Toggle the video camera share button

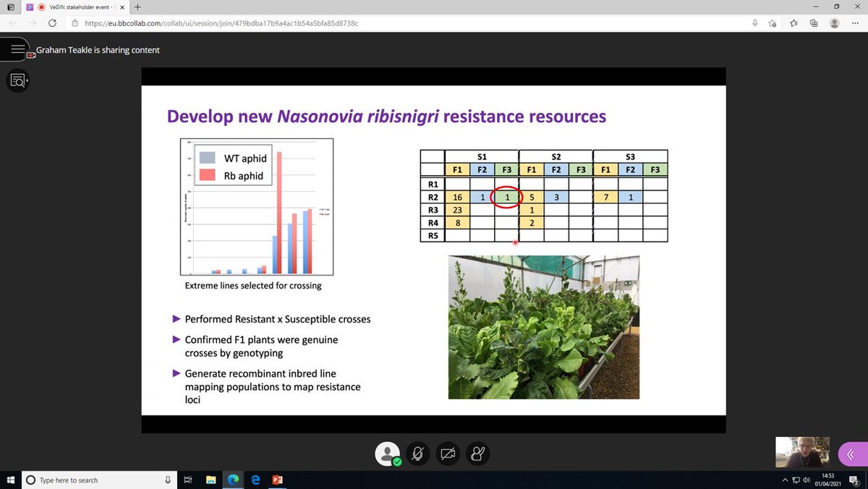point(448,454)
